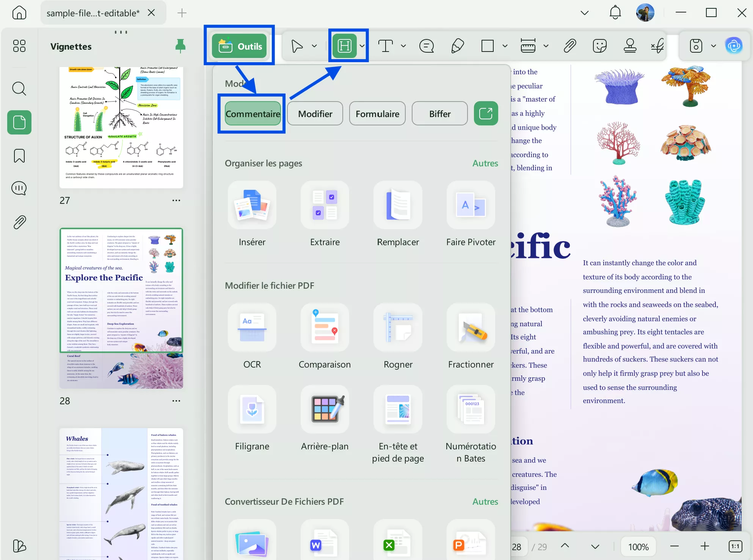Switch mode to Formulaire

tap(377, 114)
